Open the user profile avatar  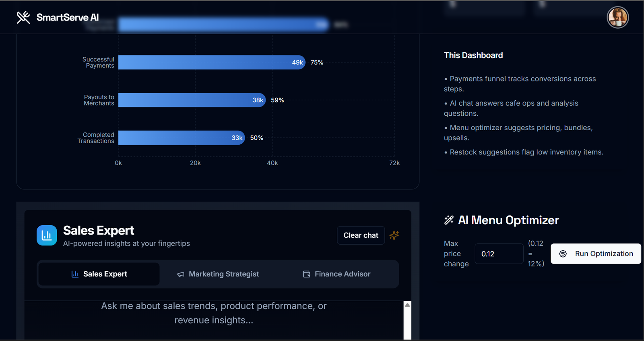pos(617,17)
